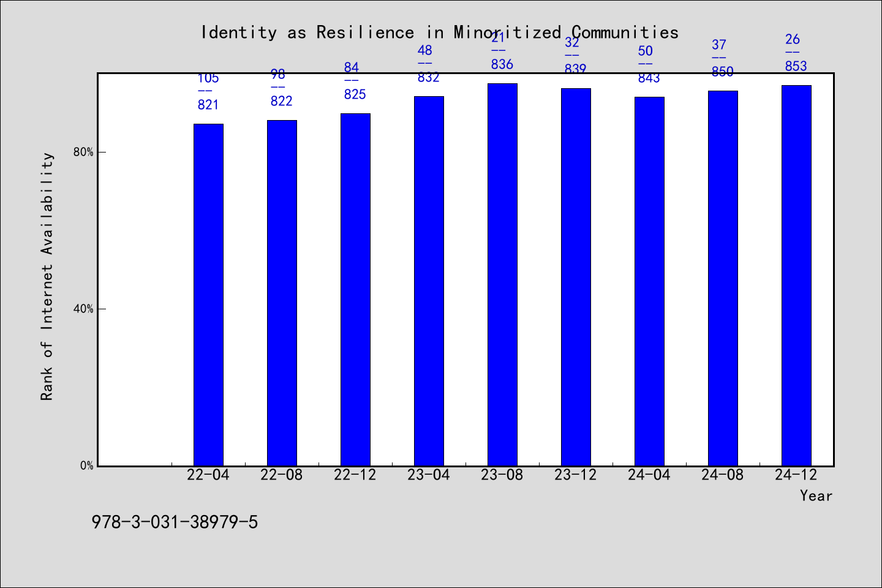Click the 22-08 x-axis label

(x=282, y=475)
